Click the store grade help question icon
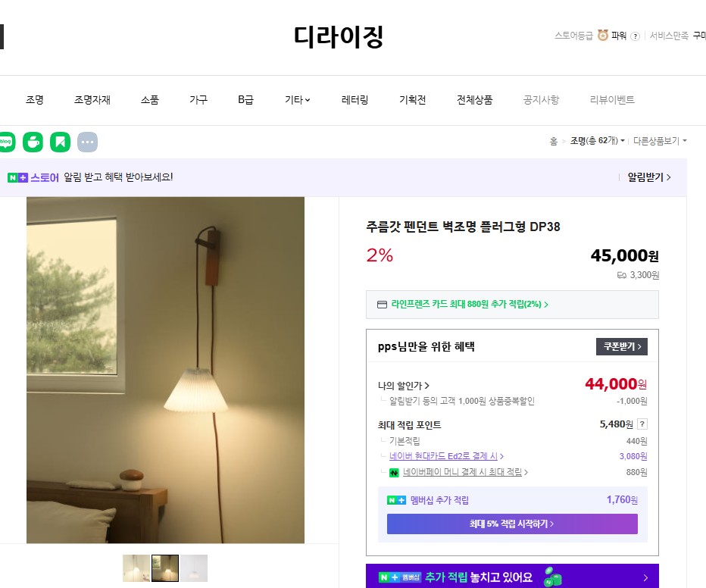Viewport: 706px width, 588px height. pyautogui.click(x=635, y=36)
